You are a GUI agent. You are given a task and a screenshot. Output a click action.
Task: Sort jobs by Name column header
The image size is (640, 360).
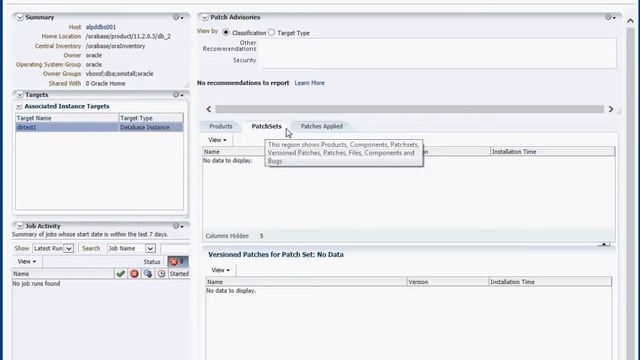tap(63, 274)
